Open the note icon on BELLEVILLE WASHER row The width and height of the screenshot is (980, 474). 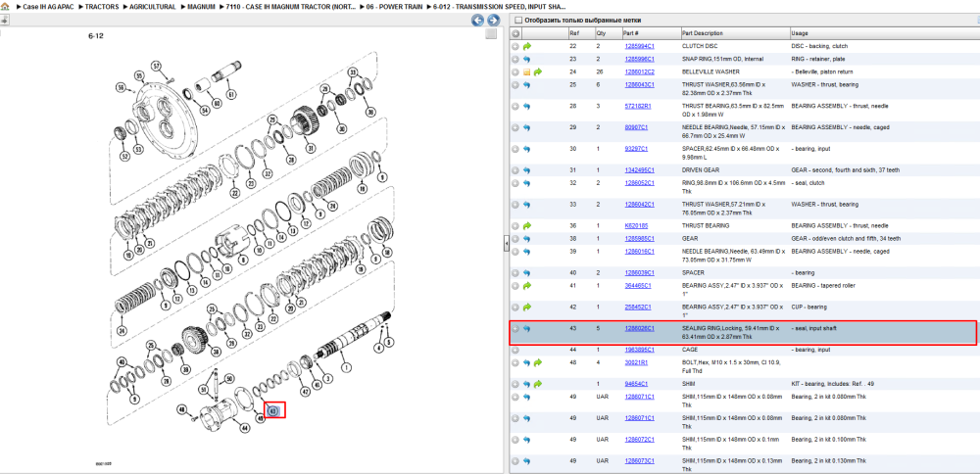[x=526, y=71]
